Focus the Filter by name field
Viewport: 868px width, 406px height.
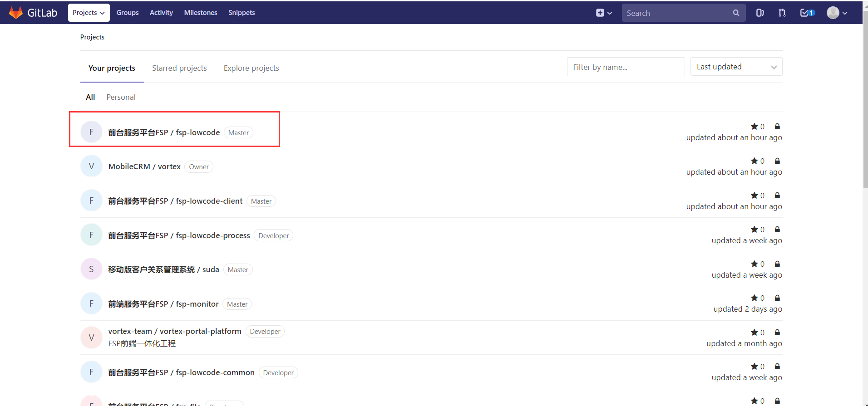click(626, 67)
